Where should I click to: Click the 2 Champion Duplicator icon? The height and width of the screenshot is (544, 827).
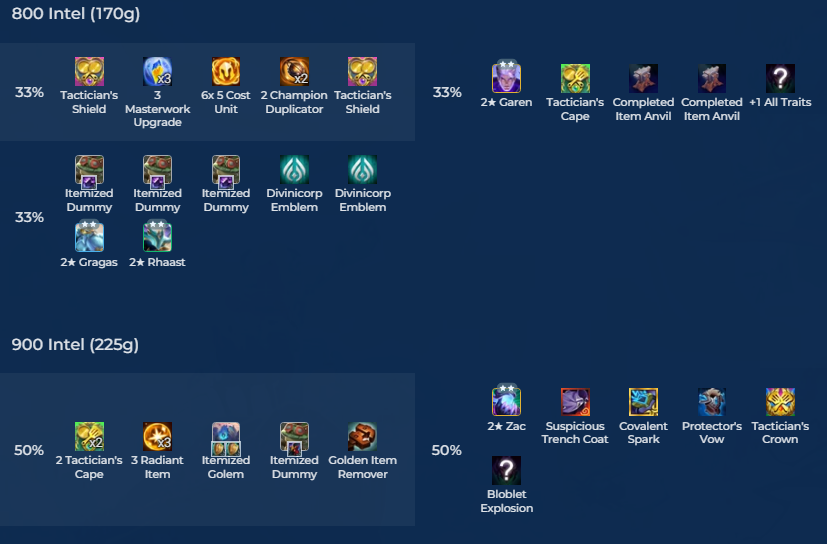[x=294, y=71]
